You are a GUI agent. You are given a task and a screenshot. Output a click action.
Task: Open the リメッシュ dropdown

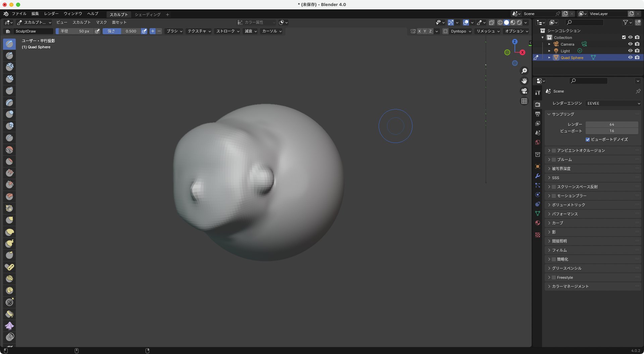pyautogui.click(x=488, y=31)
